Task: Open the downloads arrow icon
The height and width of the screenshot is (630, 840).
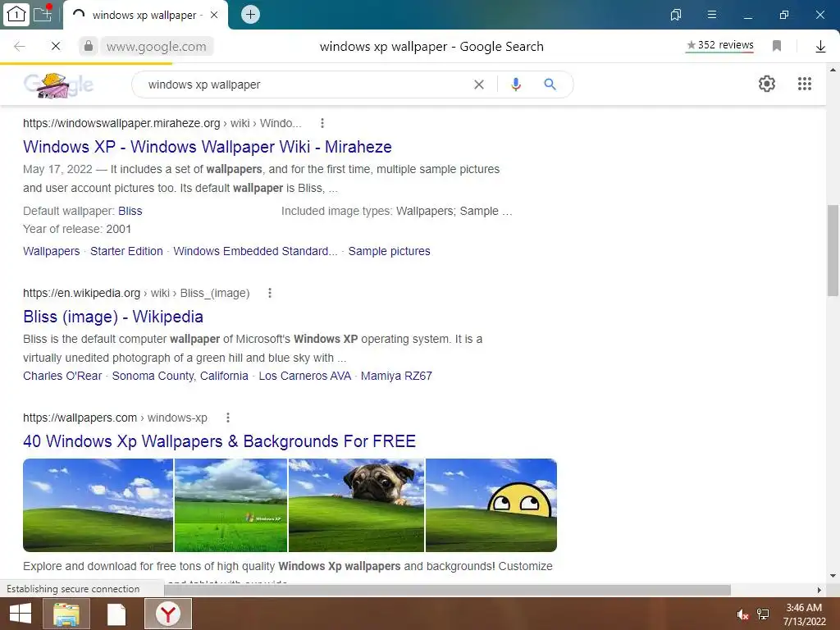Action: (x=820, y=47)
